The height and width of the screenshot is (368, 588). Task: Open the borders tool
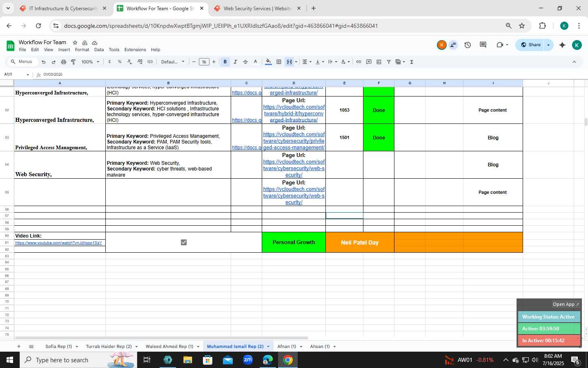pos(279,62)
